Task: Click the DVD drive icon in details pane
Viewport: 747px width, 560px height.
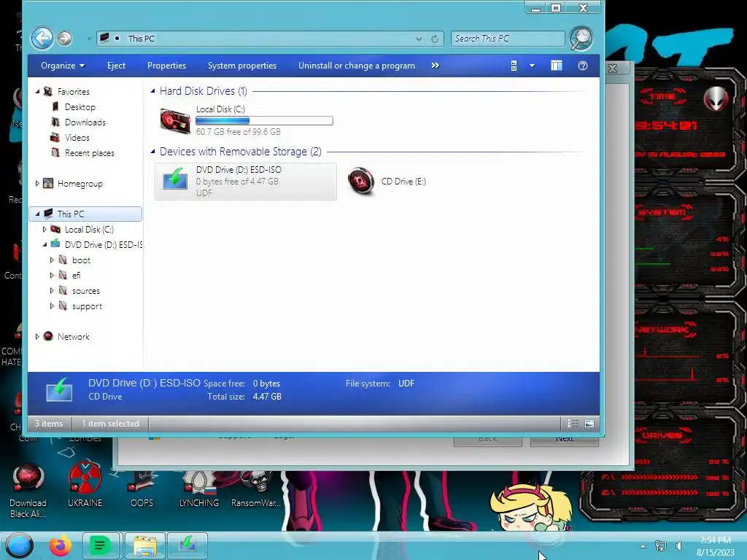Action: point(59,389)
